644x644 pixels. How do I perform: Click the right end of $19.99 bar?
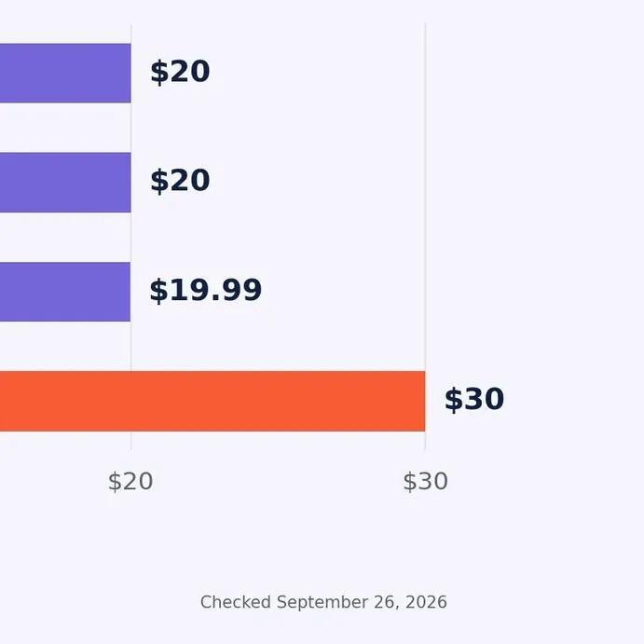(x=128, y=292)
